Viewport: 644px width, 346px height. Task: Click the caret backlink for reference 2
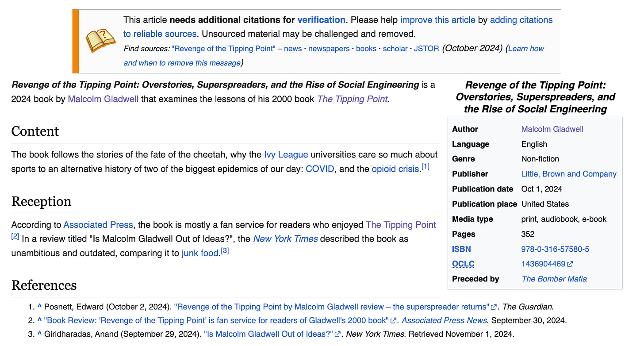pos(40,321)
